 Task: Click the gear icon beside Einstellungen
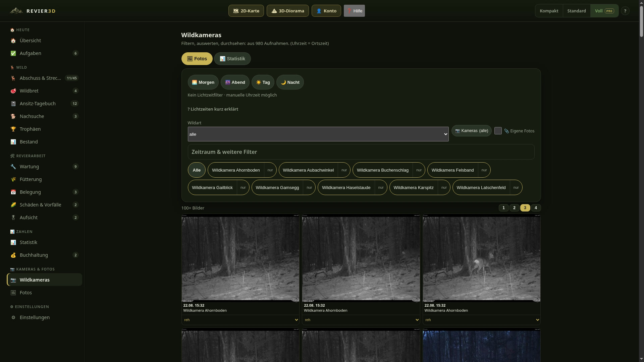click(x=13, y=317)
